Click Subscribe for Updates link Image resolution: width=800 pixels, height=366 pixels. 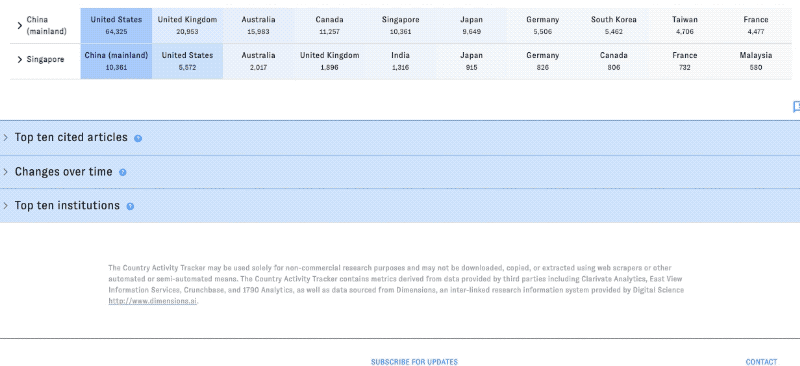coord(414,362)
